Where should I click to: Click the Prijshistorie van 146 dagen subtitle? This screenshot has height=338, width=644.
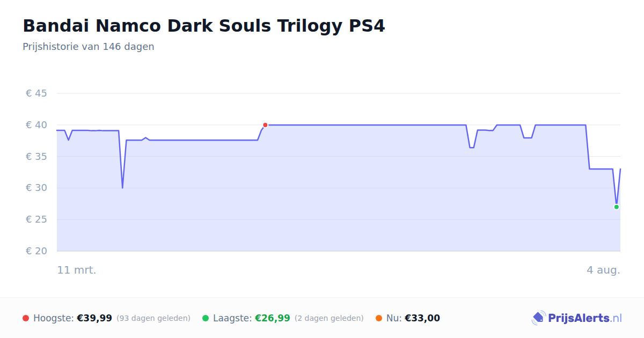pyautogui.click(x=89, y=47)
